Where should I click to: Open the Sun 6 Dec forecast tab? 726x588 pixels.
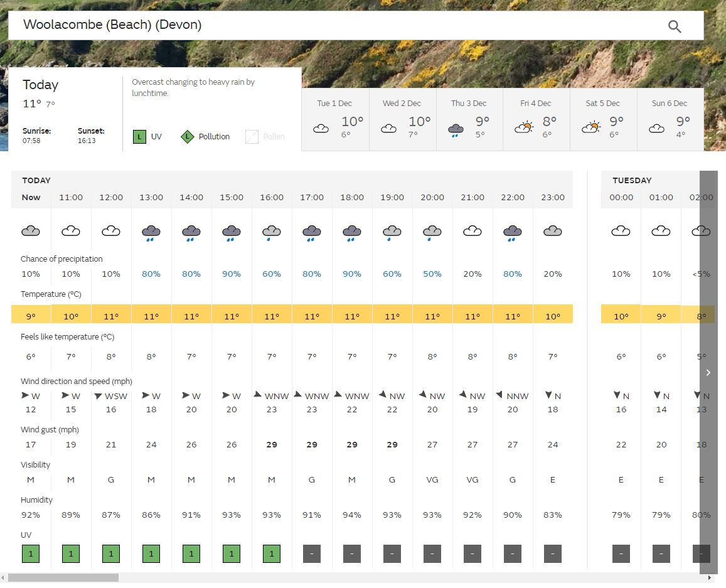pos(670,120)
